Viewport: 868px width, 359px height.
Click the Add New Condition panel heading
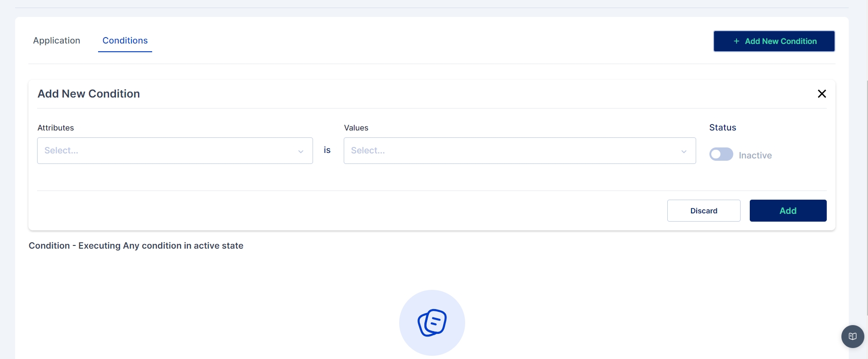coord(88,94)
